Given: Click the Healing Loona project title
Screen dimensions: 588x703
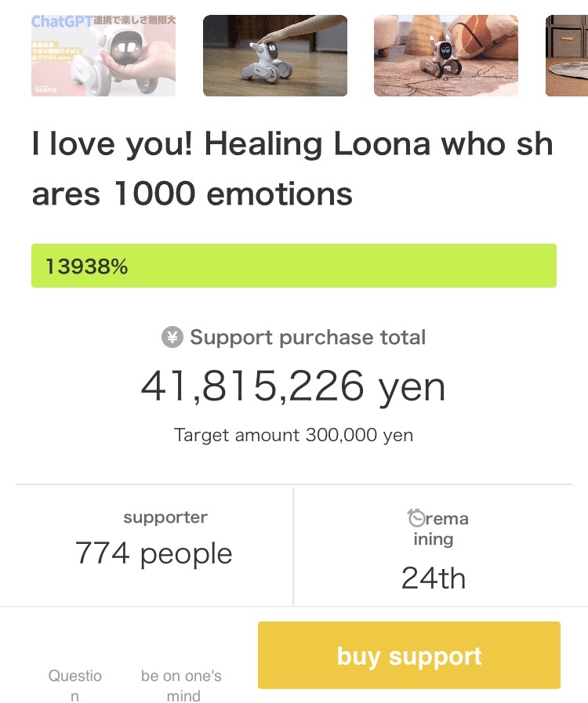Looking at the screenshot, I should coord(292,169).
